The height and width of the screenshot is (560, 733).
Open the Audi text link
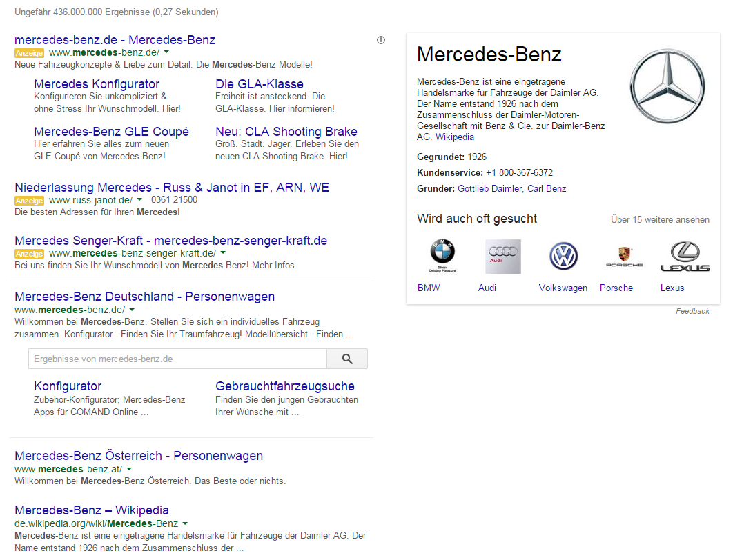coord(487,288)
